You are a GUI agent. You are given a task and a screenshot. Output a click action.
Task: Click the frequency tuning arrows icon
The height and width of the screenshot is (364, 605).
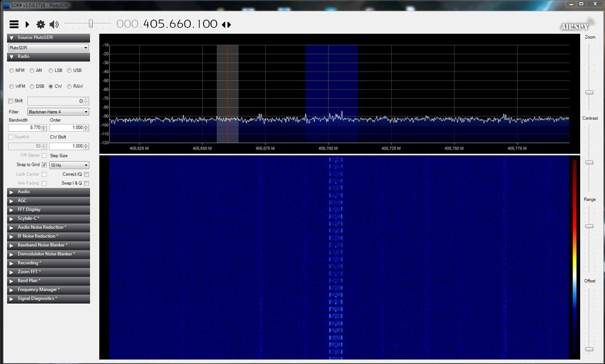tap(226, 24)
